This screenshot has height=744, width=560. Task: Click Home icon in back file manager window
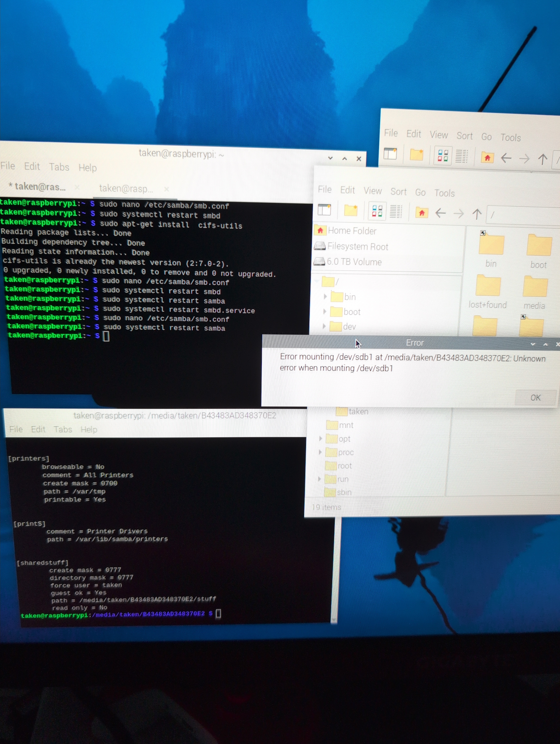coord(487,157)
